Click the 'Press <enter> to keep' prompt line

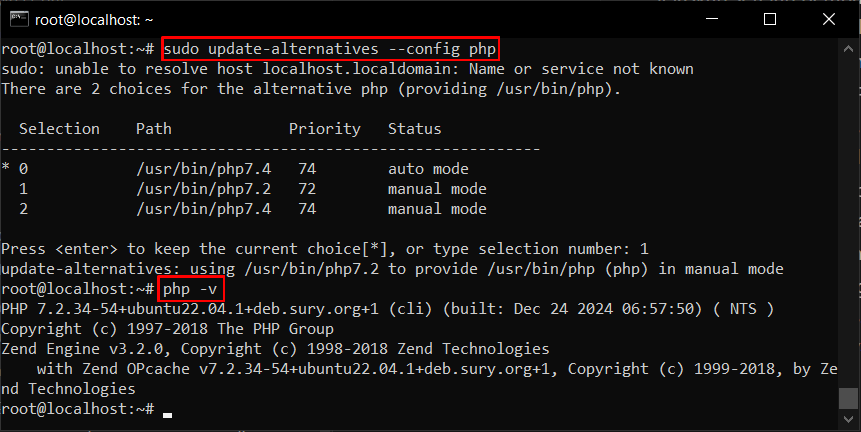[x=325, y=249]
